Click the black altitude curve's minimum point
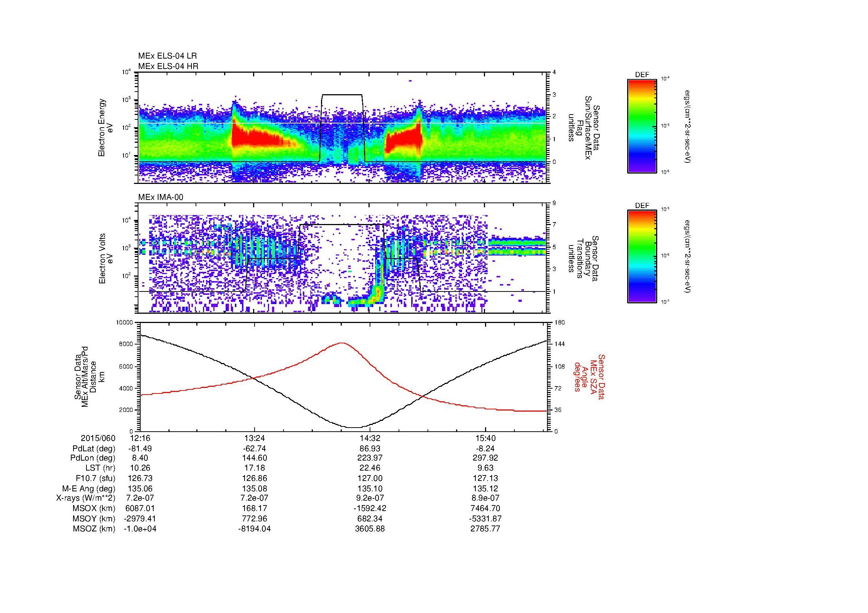 [x=355, y=428]
